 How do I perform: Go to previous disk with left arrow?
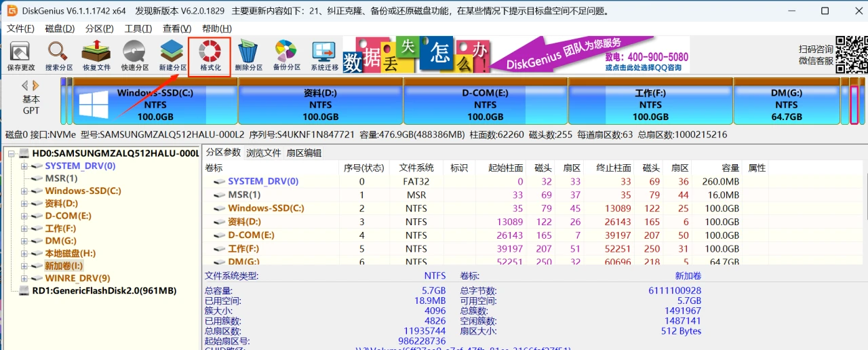(25, 85)
